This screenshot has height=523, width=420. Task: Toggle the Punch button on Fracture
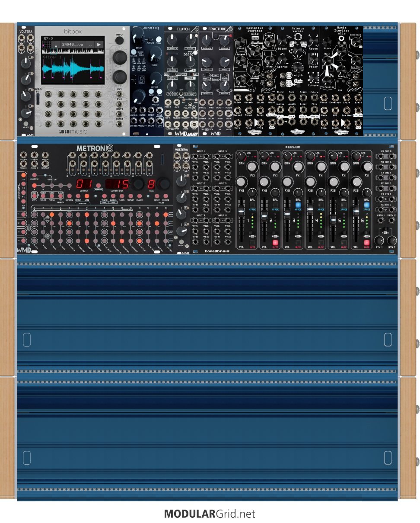(x=216, y=79)
